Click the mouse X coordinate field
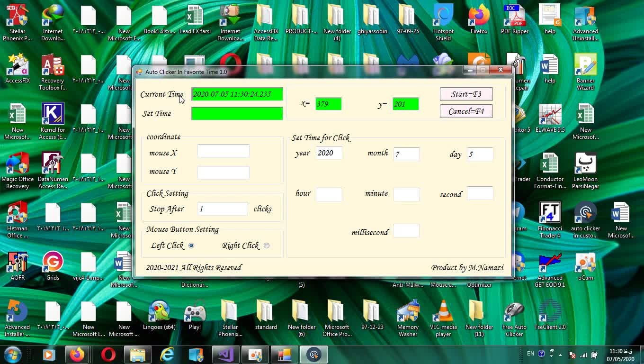The width and height of the screenshot is (644, 364). coord(223,151)
